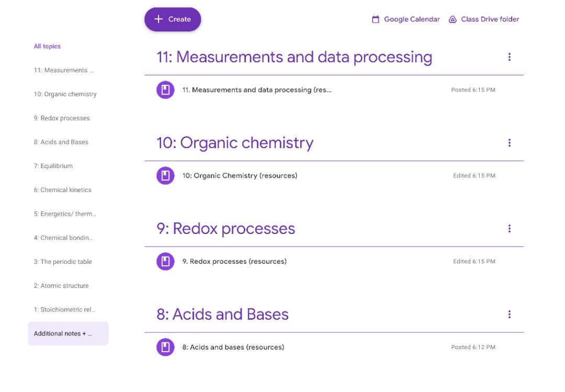Screen dimensions: 565x392
Task: Click the material icon beside 8: Acids and bases (resources)
Action: (165, 347)
